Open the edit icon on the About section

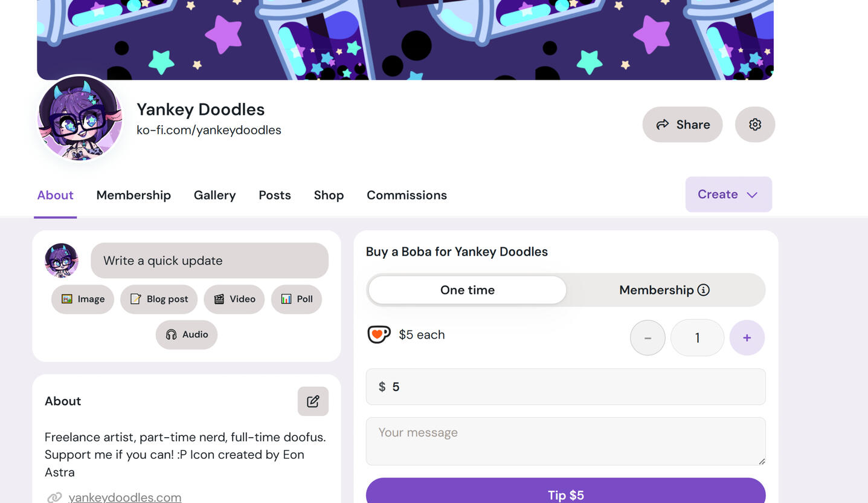(313, 401)
